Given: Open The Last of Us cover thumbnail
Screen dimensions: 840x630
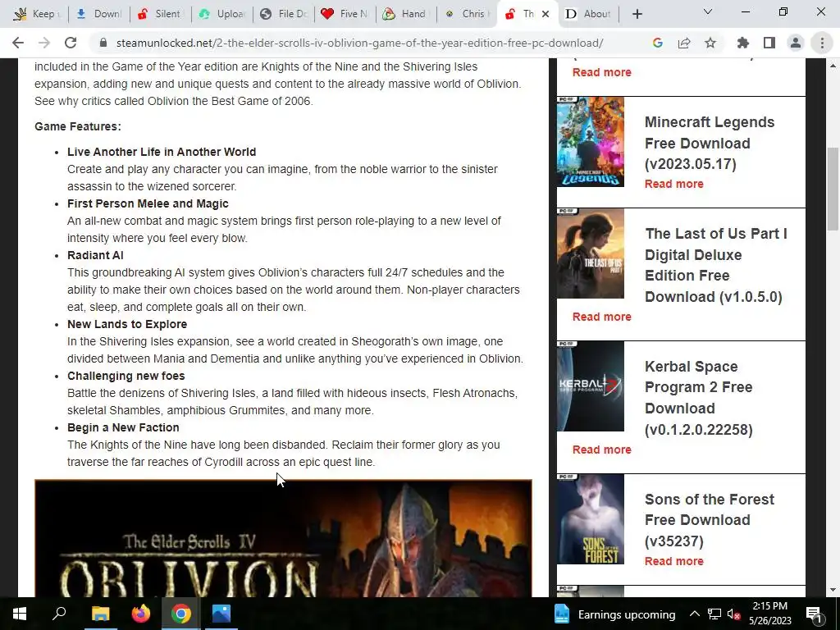Looking at the screenshot, I should [591, 253].
